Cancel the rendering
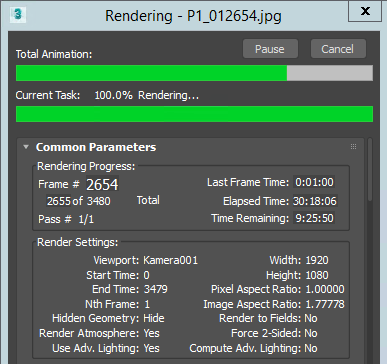 [338, 49]
